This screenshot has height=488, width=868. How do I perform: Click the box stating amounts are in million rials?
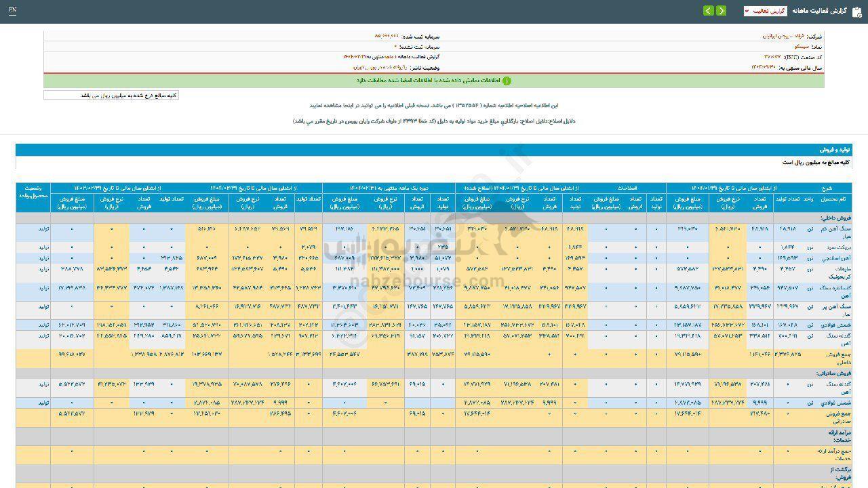111,96
